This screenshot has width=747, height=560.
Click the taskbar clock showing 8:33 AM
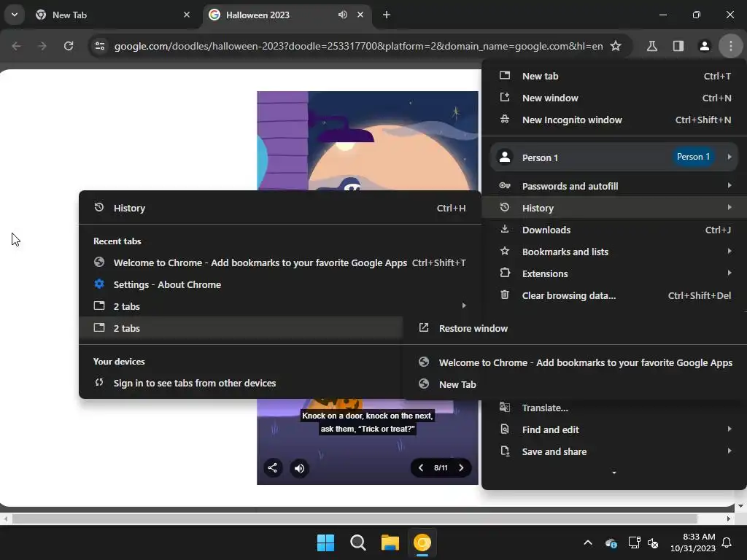(693, 542)
